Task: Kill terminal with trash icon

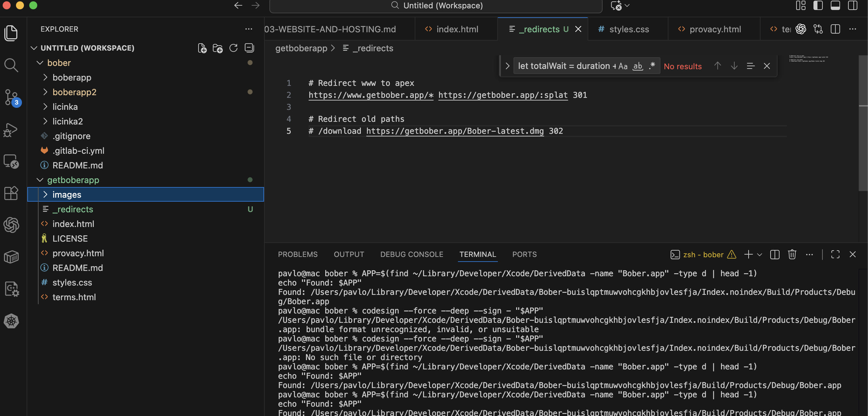Action: pos(792,255)
